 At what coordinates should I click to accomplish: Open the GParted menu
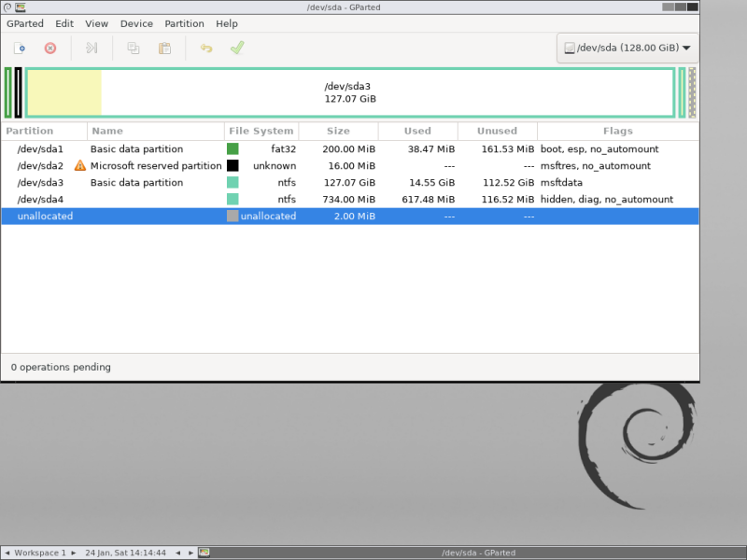pos(25,24)
